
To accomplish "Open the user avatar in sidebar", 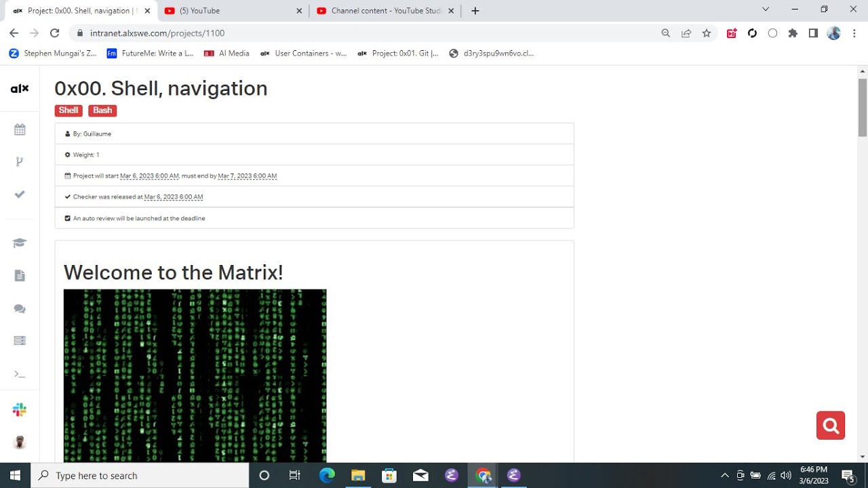I will pos(20,442).
